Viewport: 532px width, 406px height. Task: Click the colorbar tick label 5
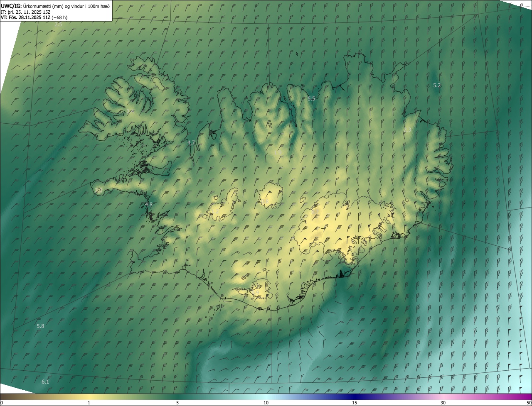click(177, 403)
